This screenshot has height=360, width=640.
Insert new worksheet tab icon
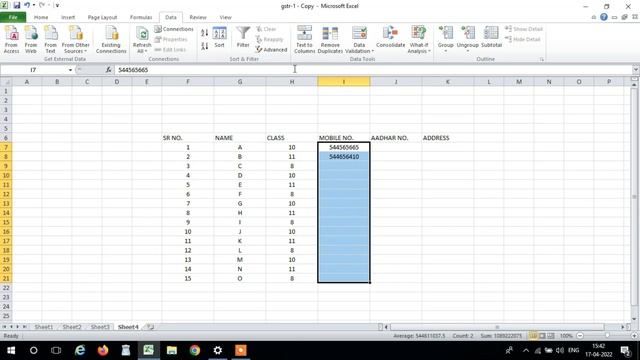[x=150, y=327]
